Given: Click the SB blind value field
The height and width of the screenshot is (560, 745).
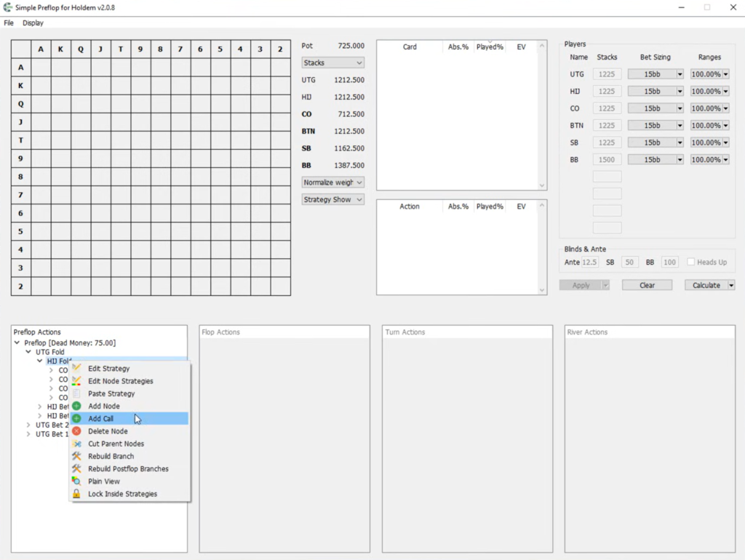Looking at the screenshot, I should coord(629,263).
